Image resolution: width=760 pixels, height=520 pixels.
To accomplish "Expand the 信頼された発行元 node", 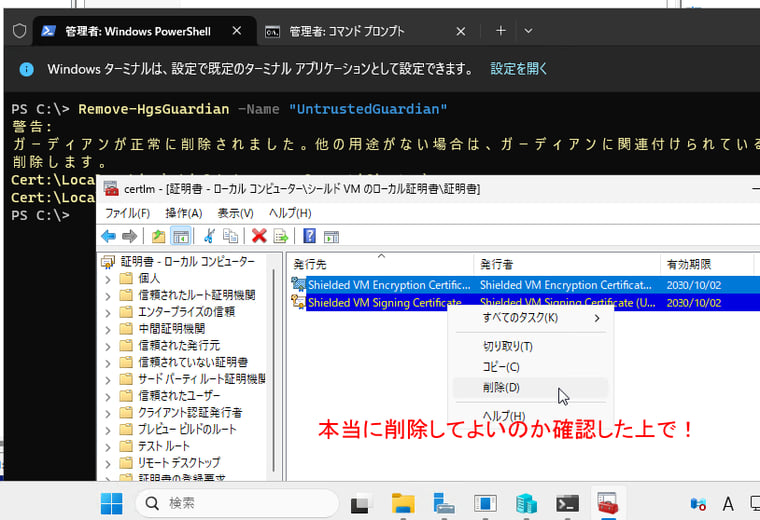I will 108,346.
